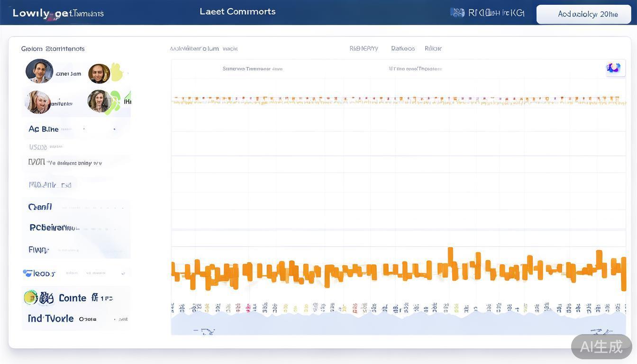
Task: Open the 'Ind Tvorle' sidebar entry
Action: (51, 318)
